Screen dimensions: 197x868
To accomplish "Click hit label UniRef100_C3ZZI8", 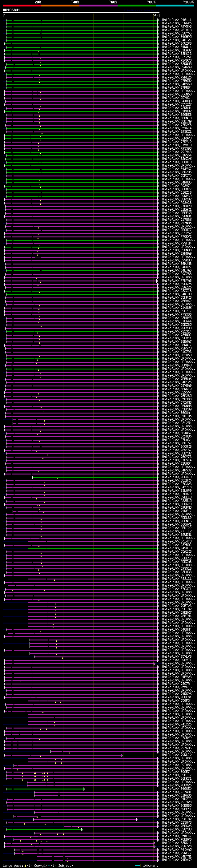I will point(177,291).
